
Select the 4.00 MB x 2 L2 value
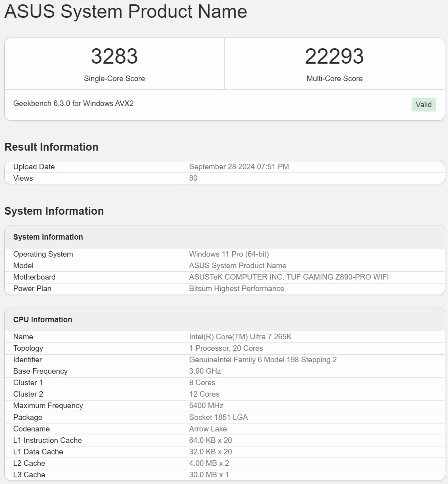point(209,463)
